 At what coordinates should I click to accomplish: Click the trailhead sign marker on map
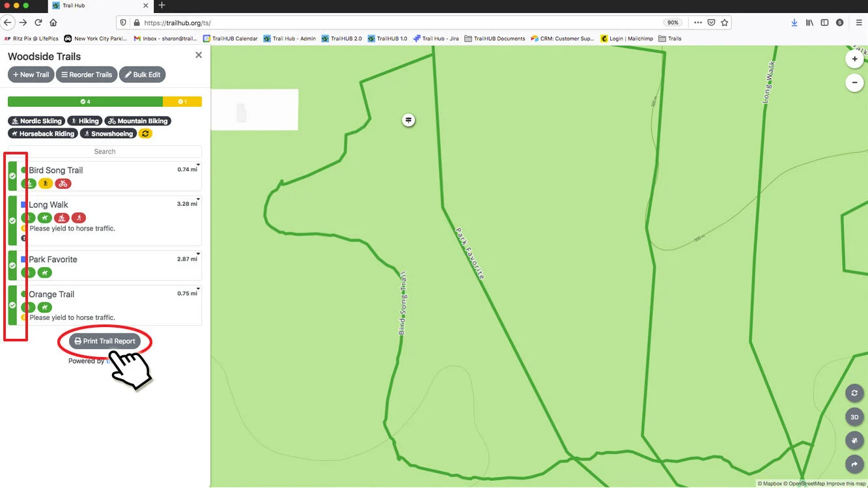pos(408,120)
